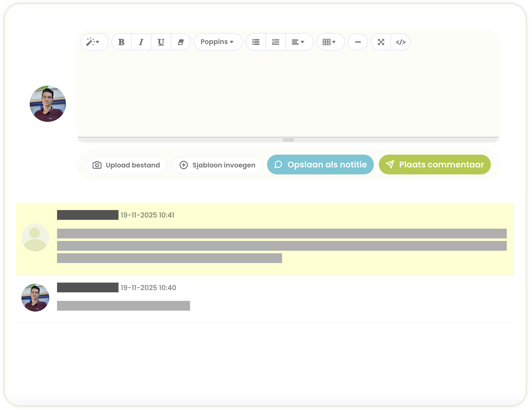The height and width of the screenshot is (410, 532).
Task: Click Opslaan als notitie
Action: (x=320, y=165)
